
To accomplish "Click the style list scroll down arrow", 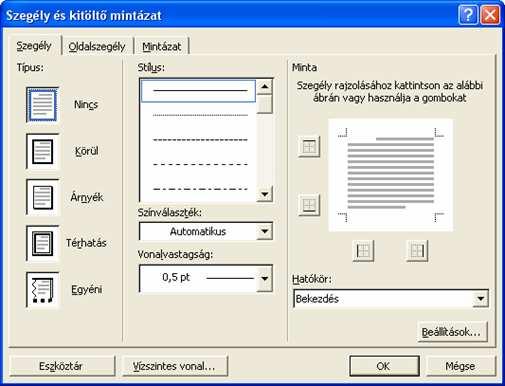I will pos(265,194).
